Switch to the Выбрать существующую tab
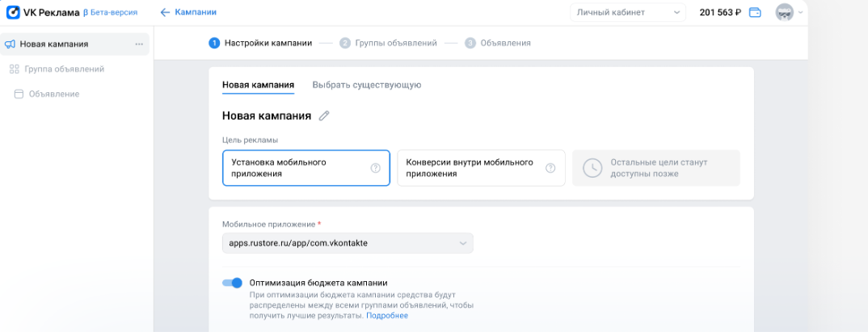This screenshot has height=336, width=868. pyautogui.click(x=366, y=85)
